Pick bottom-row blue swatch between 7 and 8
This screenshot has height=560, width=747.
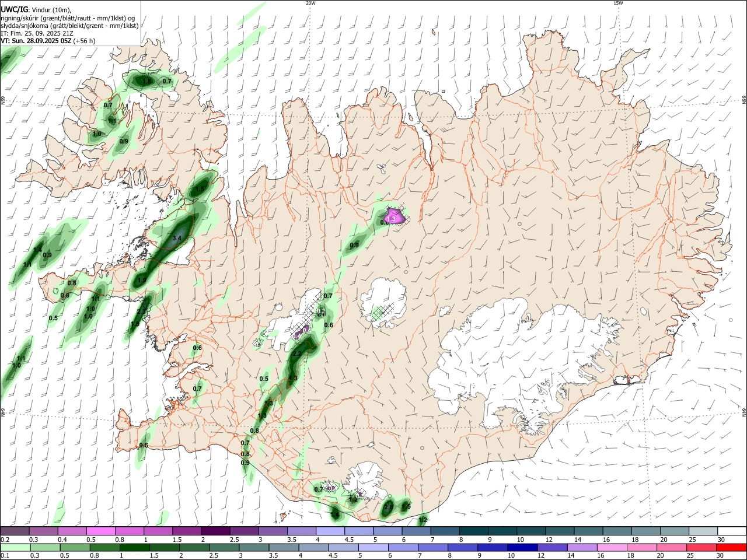[434, 547]
